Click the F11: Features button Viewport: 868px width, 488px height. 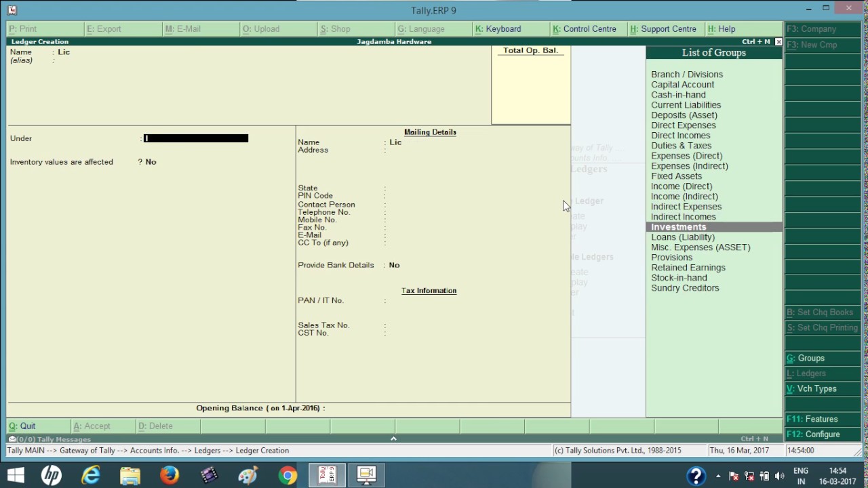pos(823,420)
